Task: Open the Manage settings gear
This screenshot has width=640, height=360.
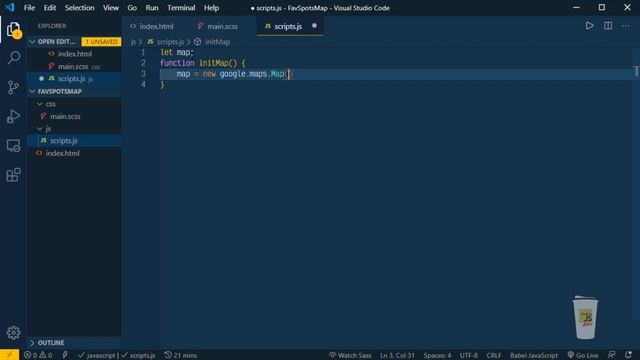Action: tap(13, 333)
